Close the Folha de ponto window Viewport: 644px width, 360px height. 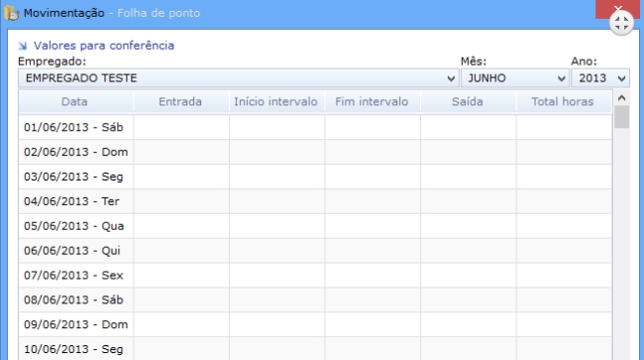617,8
